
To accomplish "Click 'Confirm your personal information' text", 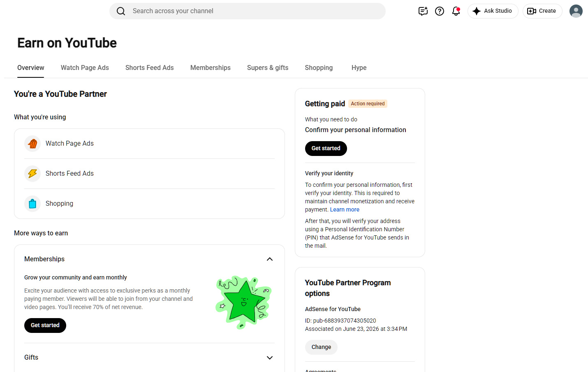I will pos(356,130).
